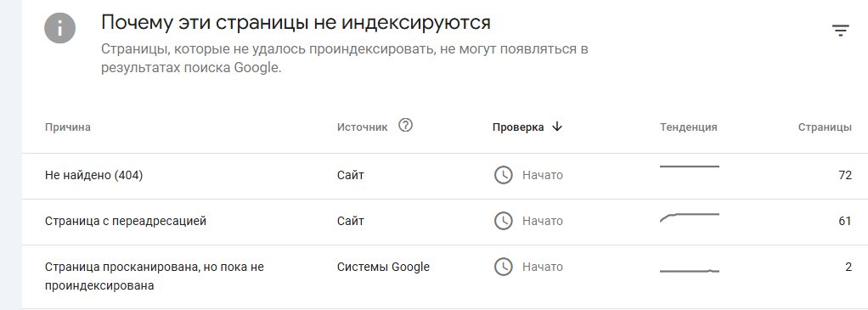This screenshot has height=310, width=868.
Task: Open the Страница с переадресацией reason
Action: (x=126, y=222)
